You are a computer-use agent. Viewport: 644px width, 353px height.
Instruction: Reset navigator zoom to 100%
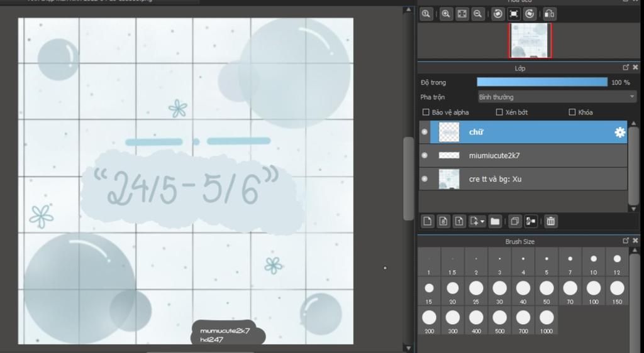pyautogui.click(x=426, y=14)
